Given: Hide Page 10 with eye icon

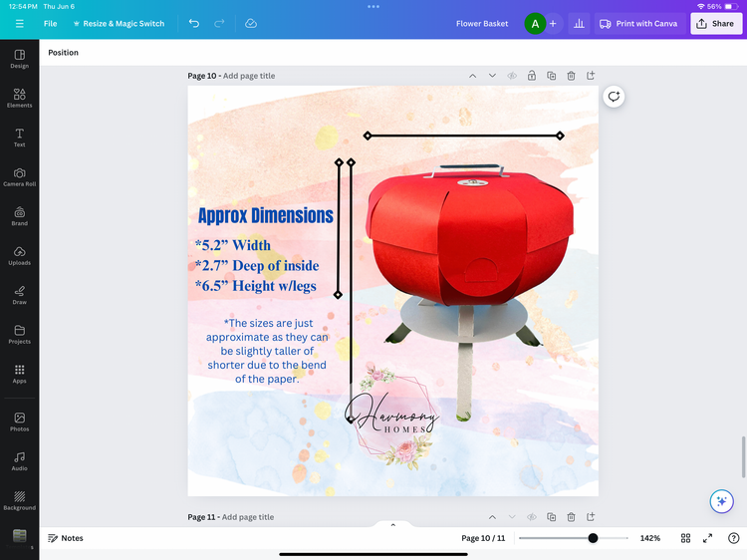Looking at the screenshot, I should coord(512,76).
